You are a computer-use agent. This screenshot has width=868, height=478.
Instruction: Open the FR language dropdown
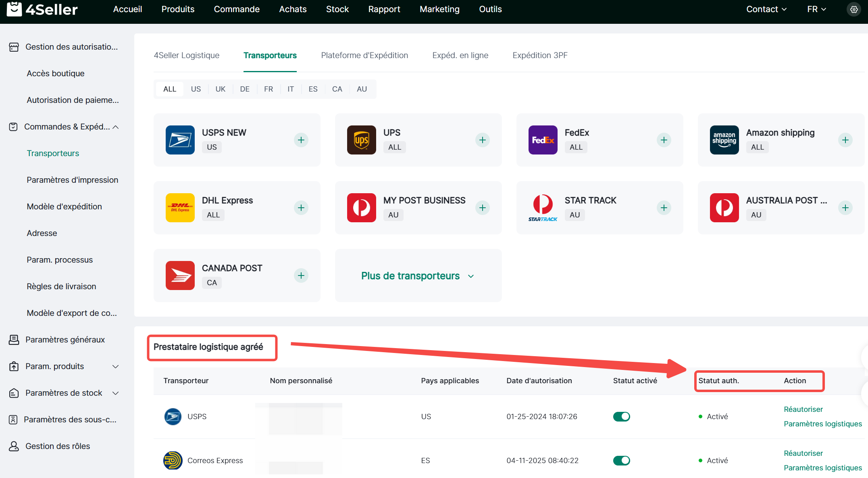(x=816, y=9)
